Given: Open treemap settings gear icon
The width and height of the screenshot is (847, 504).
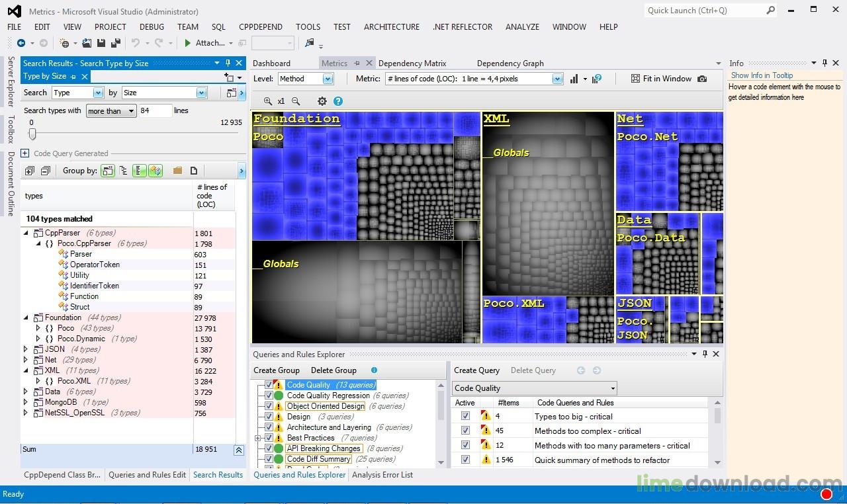Looking at the screenshot, I should point(322,101).
